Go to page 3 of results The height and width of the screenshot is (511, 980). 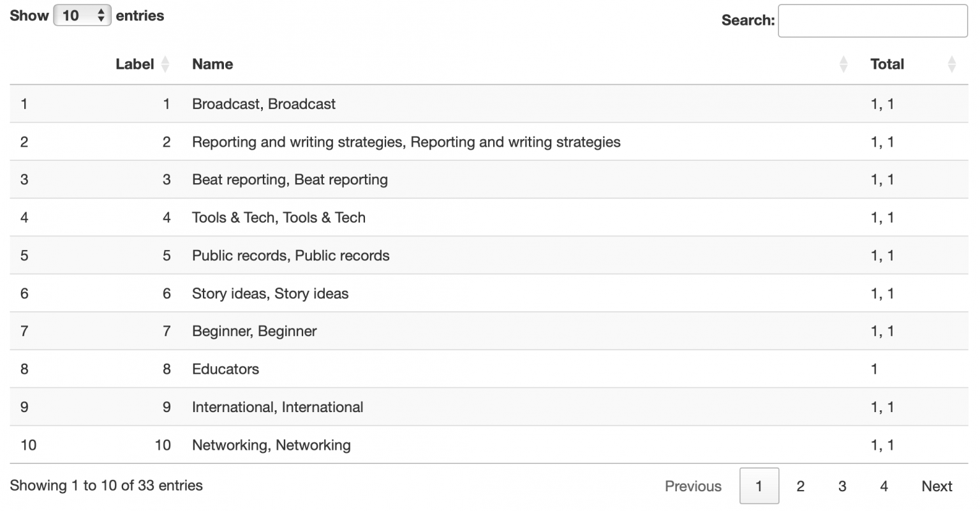842,485
